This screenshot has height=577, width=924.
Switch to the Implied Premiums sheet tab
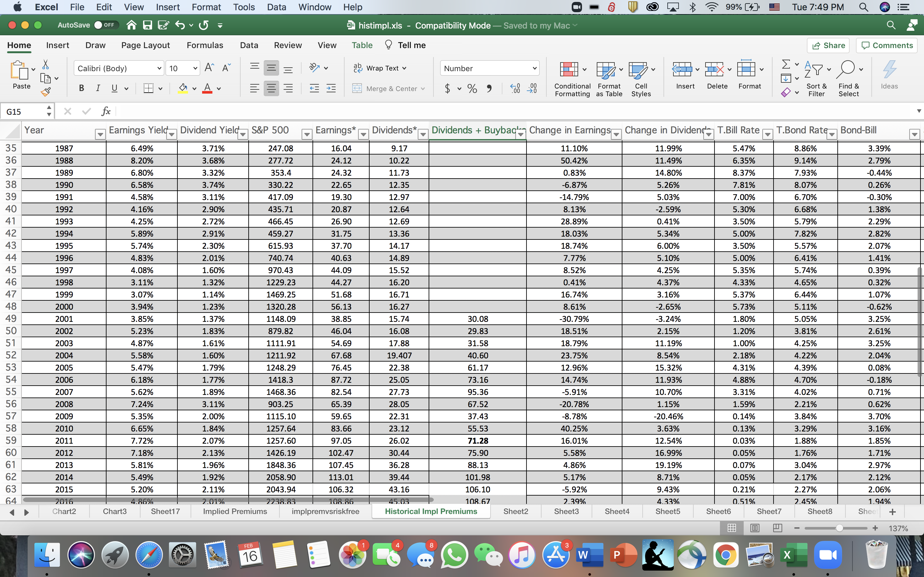coord(235,511)
